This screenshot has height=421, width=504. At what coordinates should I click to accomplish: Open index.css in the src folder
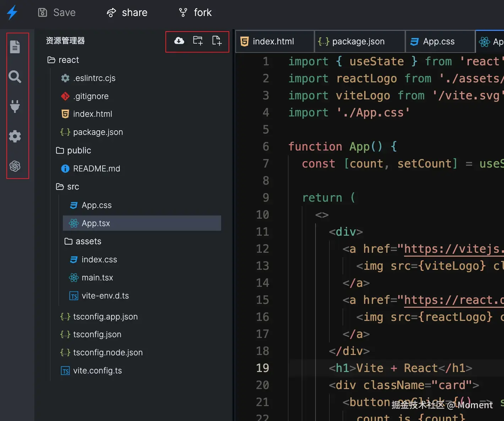coord(93,259)
